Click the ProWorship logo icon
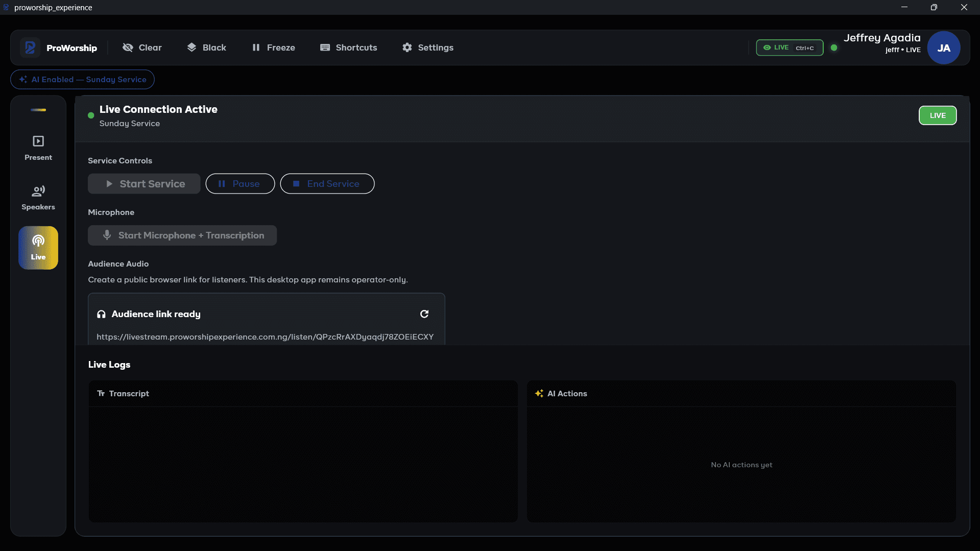This screenshot has width=980, height=551. tap(30, 47)
